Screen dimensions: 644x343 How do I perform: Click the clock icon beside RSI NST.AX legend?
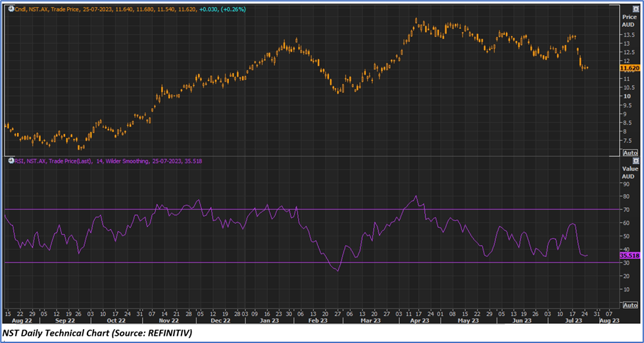[x=10, y=161]
